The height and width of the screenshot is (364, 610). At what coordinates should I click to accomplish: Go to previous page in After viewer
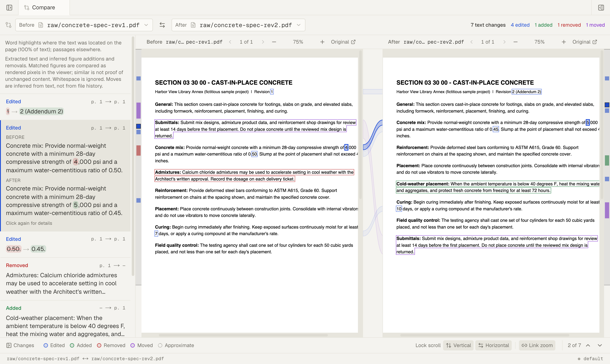pyautogui.click(x=471, y=42)
